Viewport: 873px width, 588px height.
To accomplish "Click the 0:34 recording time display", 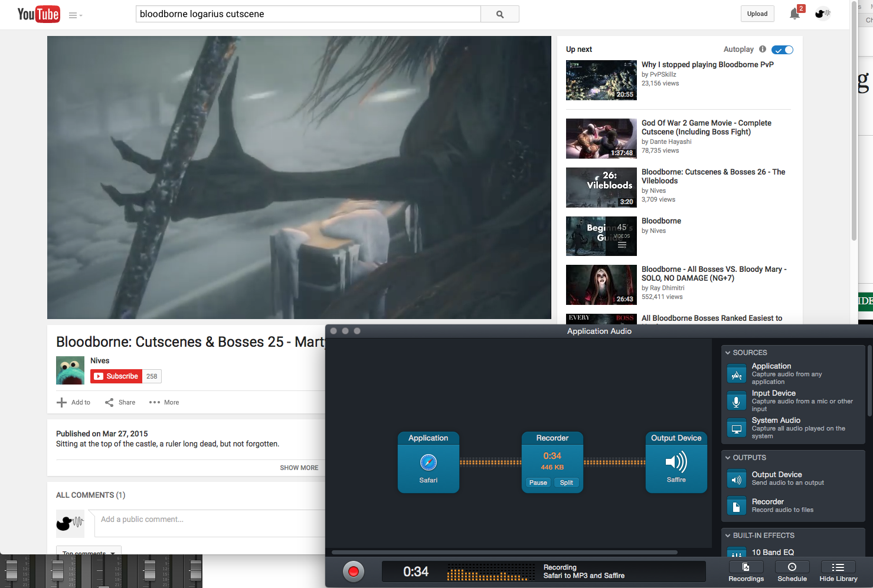I will point(416,571).
